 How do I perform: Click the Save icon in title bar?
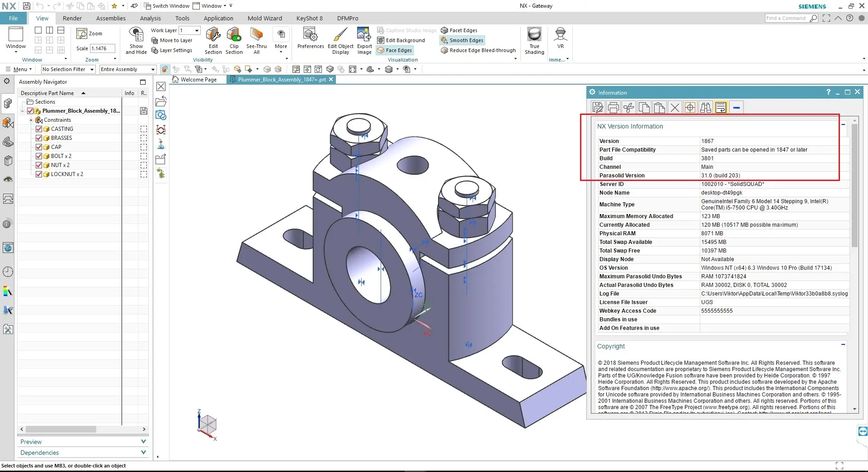[27, 6]
